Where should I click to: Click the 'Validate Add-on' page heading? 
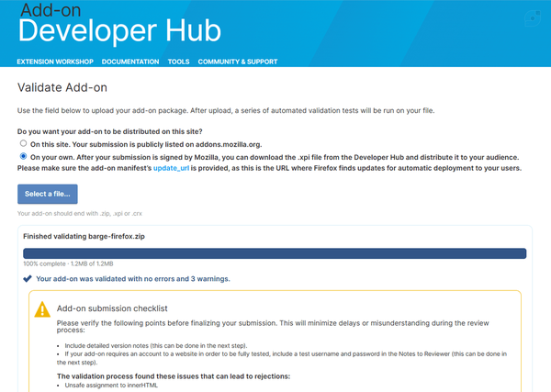click(62, 87)
